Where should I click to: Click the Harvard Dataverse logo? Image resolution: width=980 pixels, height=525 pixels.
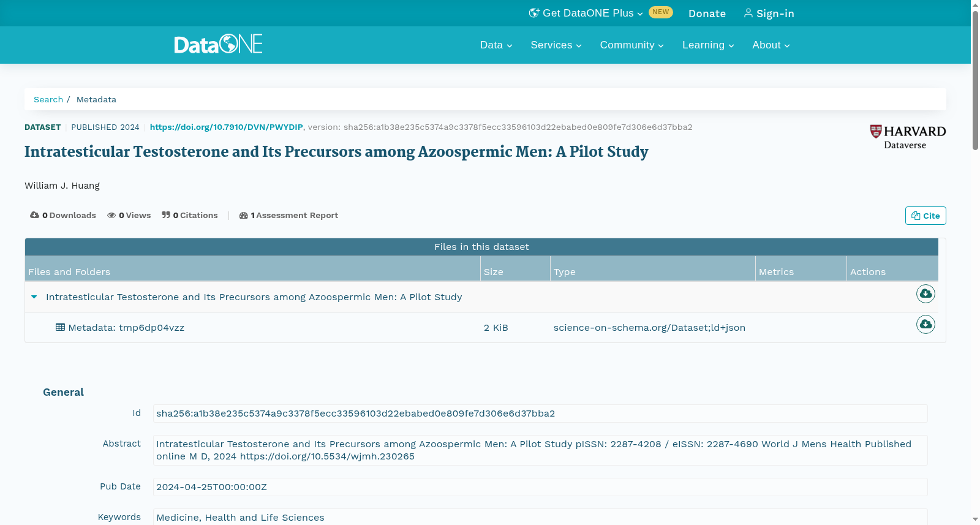(x=908, y=137)
